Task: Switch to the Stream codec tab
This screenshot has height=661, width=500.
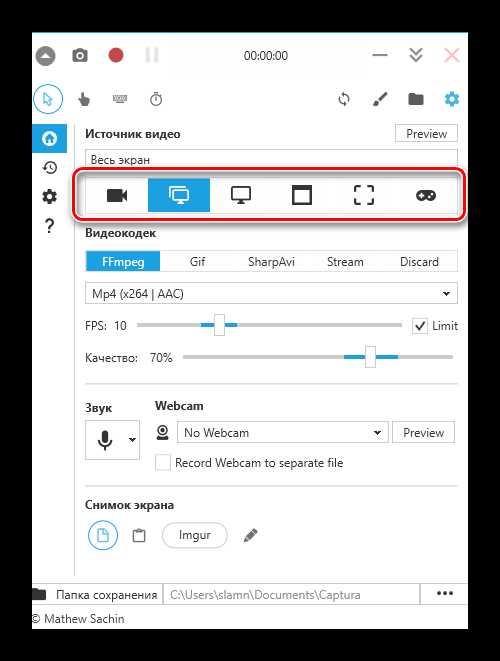Action: [345, 261]
